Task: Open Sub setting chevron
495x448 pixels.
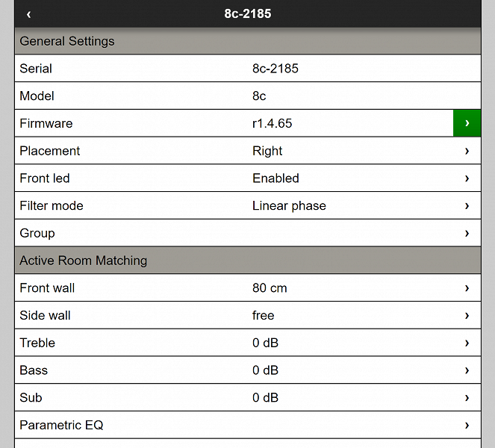Action: click(467, 398)
